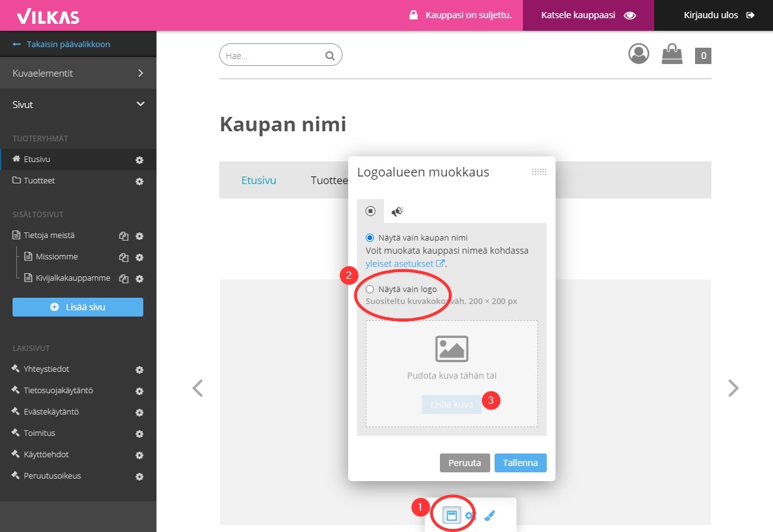
Task: Go back via Takaisin päävalikkoon
Action: pyautogui.click(x=62, y=45)
